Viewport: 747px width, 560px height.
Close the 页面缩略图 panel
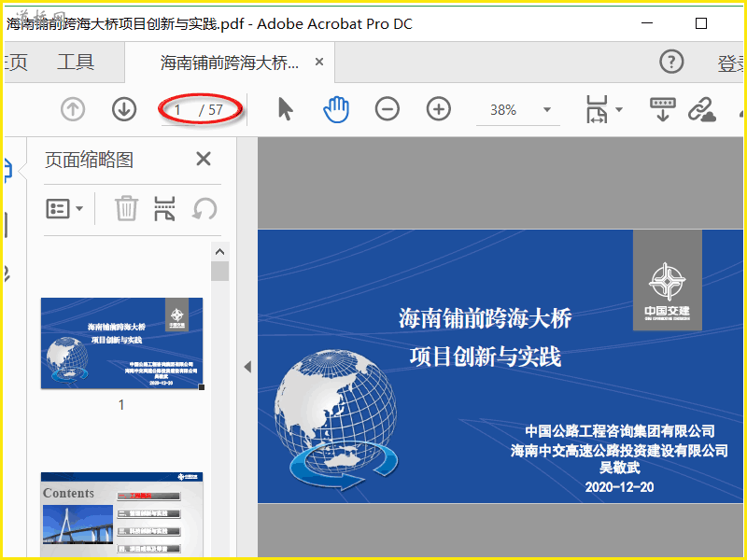(x=204, y=159)
